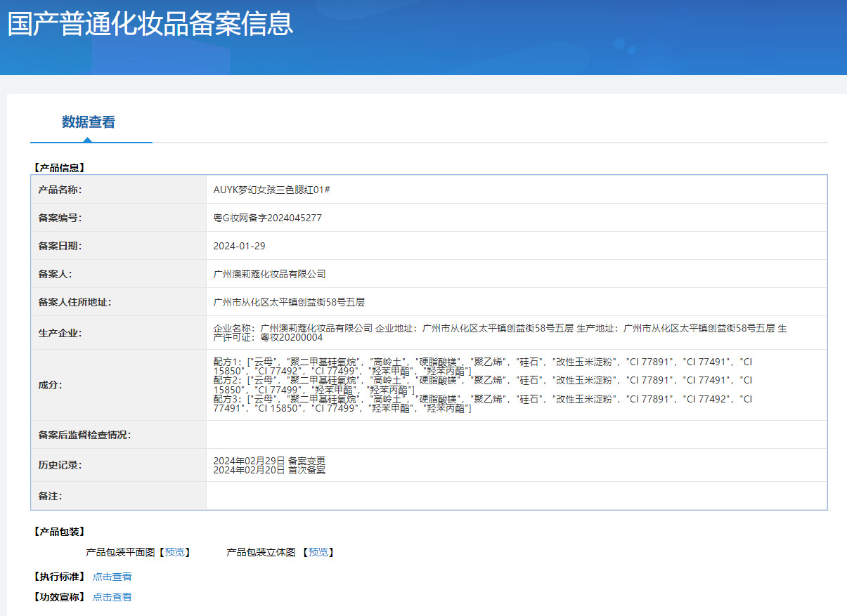The image size is (847, 616).
Task: Click the 产品包装立体图 label
Action: 261,552
